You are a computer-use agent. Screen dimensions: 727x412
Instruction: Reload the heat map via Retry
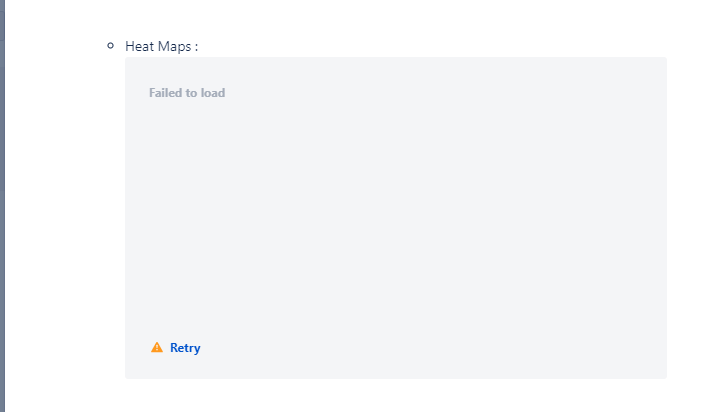pos(185,348)
